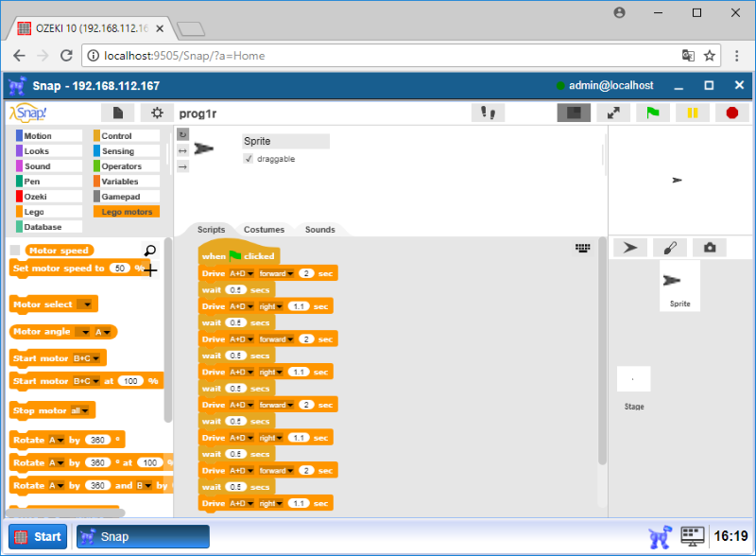Click the Ozeki robot dog tray icon
Viewport: 756px width, 556px height.
click(660, 537)
